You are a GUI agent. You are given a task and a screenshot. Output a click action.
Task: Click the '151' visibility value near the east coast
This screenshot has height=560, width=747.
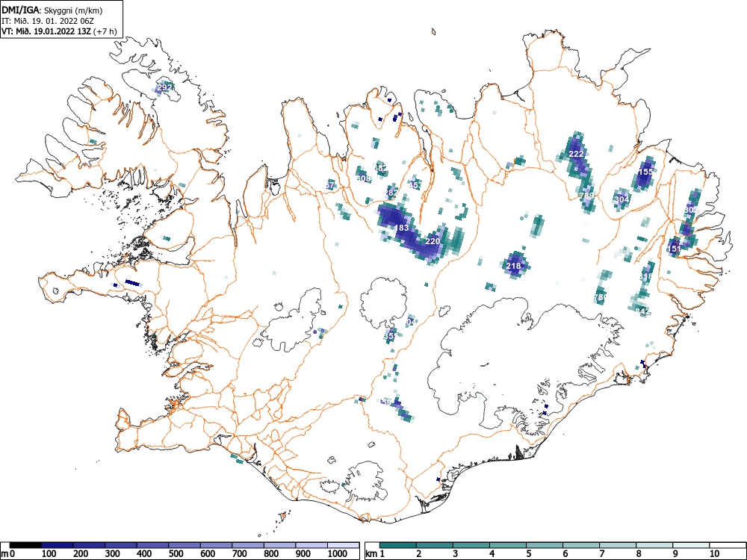click(674, 249)
